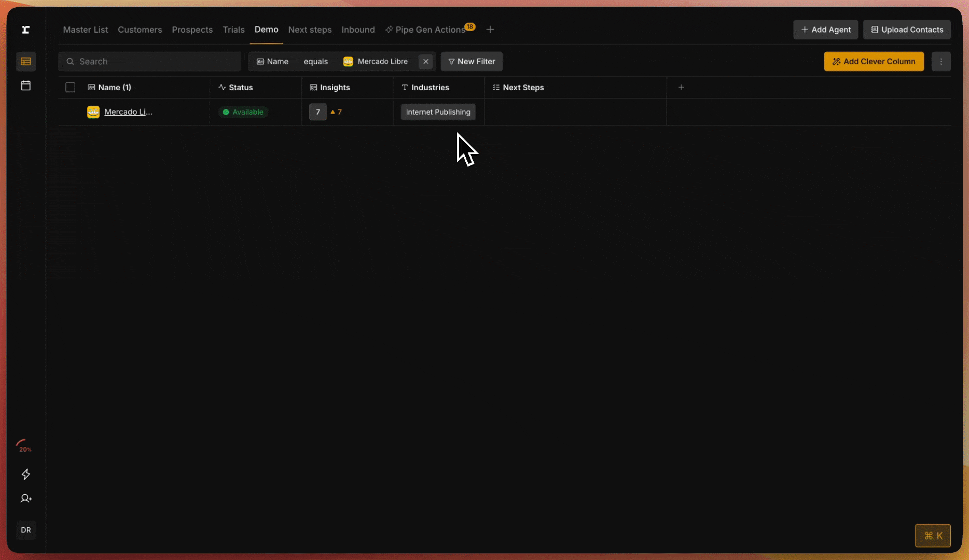The width and height of the screenshot is (969, 560).
Task: Click the app logo in the sidebar
Action: [25, 30]
